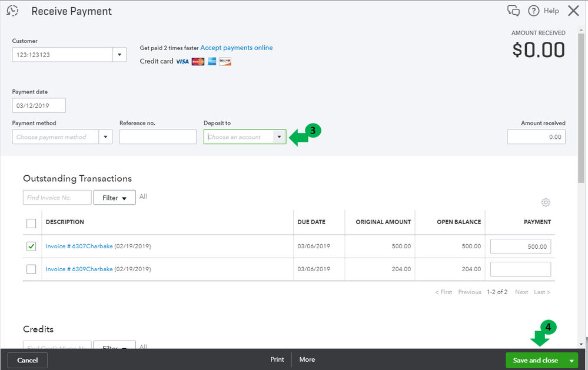
Task: Click empty payment field for invoice 6309Charbake
Action: coord(520,269)
